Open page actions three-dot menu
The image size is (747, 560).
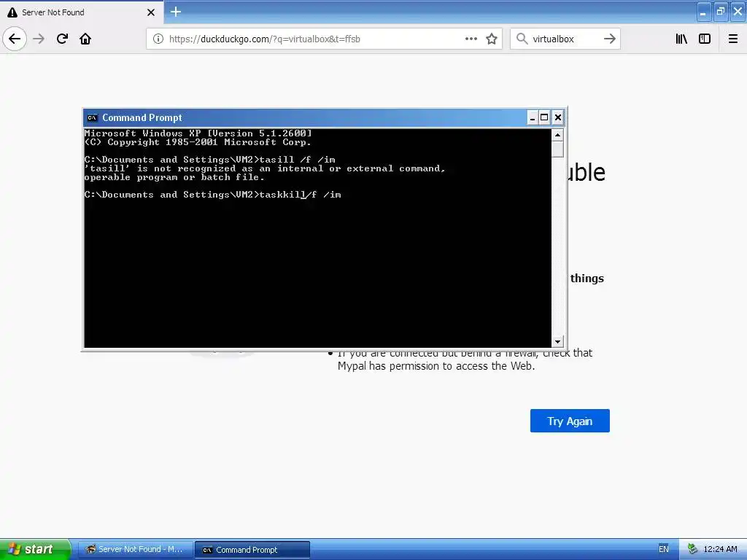pos(471,39)
